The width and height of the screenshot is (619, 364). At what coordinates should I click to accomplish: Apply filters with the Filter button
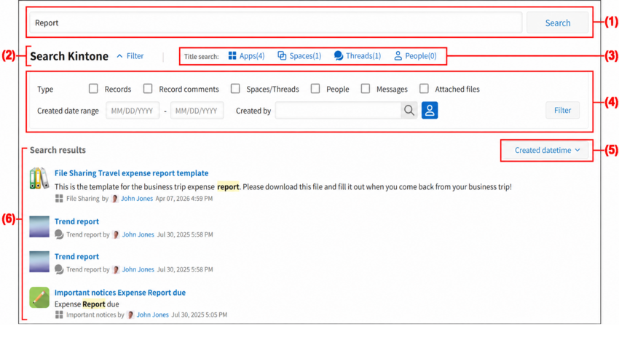[x=562, y=110]
